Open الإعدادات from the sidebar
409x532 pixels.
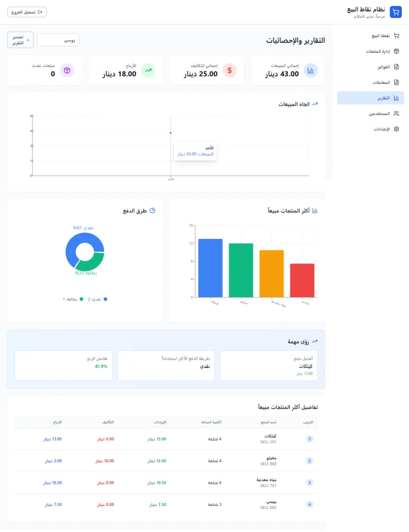[x=370, y=129]
